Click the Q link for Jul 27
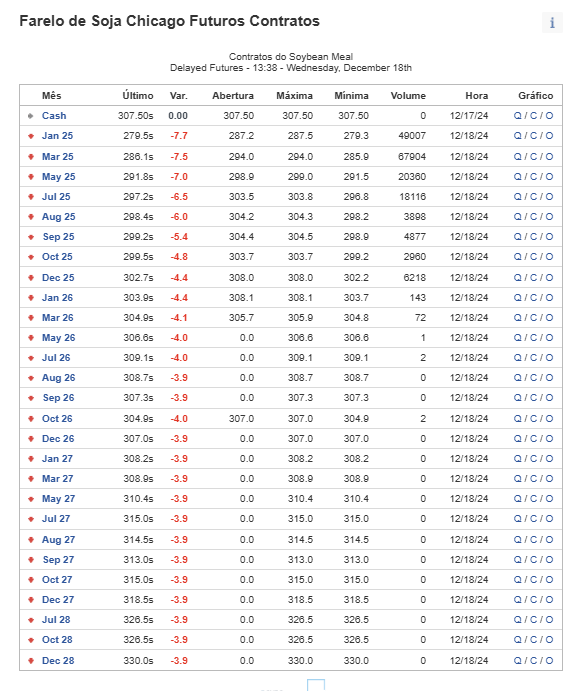Viewport: 570px width, 691px height. [x=517, y=519]
